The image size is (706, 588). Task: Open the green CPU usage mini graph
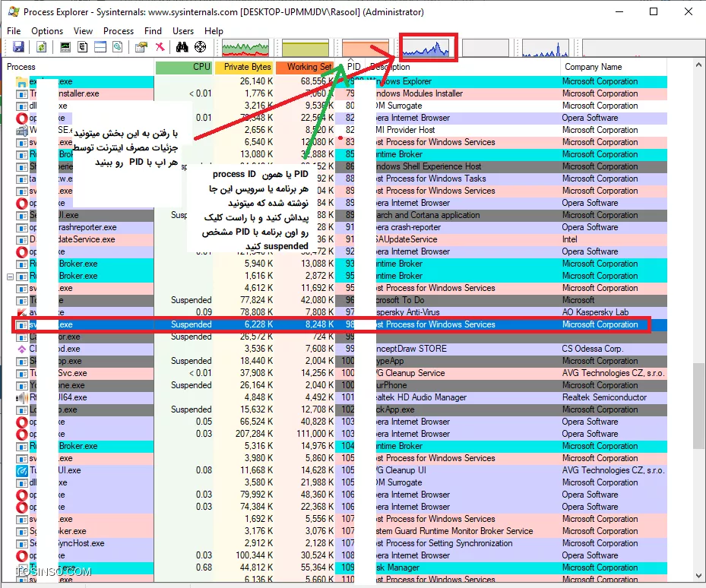pos(245,48)
